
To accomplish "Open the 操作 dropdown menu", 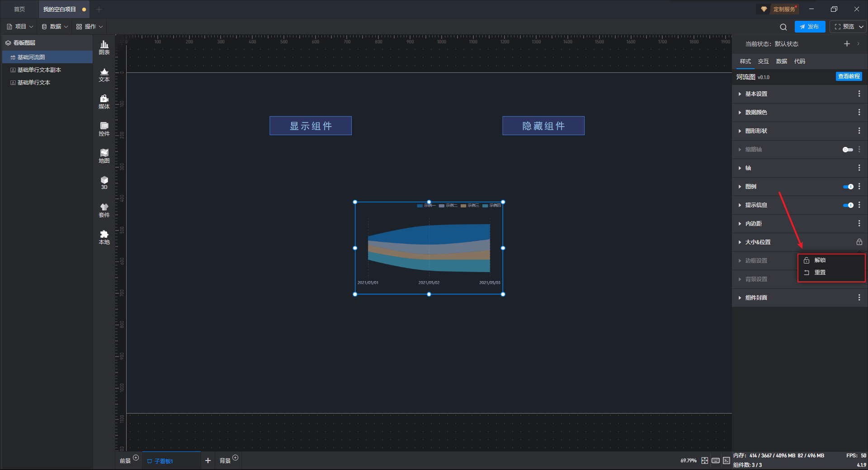I will pyautogui.click(x=90, y=27).
